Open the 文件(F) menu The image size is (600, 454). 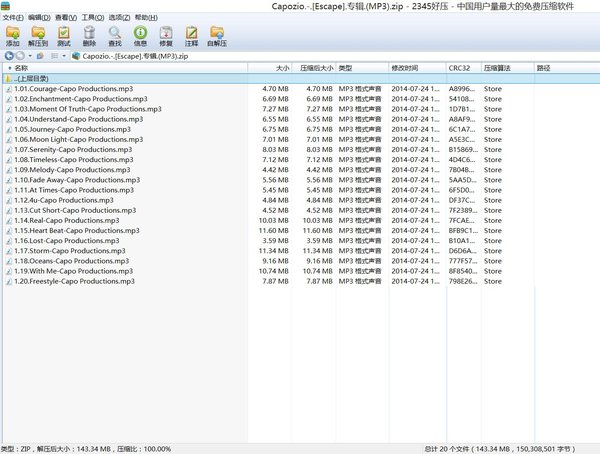pos(12,18)
